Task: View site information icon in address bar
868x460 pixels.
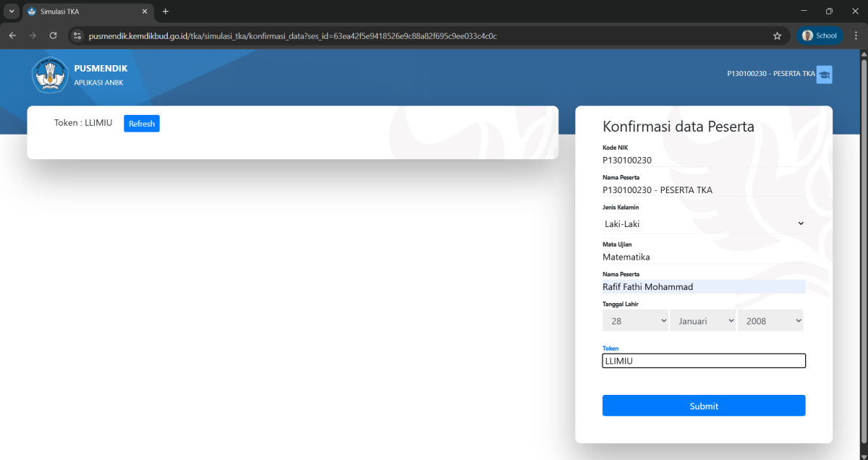Action: (x=78, y=35)
